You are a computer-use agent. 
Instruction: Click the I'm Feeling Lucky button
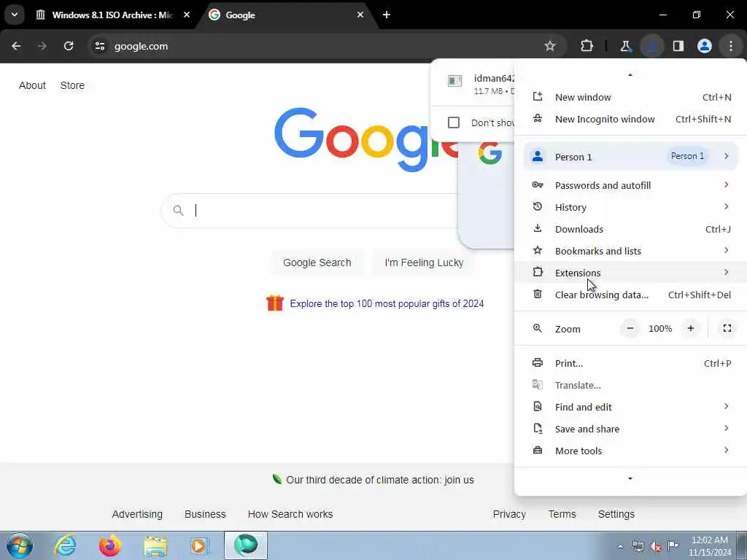[424, 262]
